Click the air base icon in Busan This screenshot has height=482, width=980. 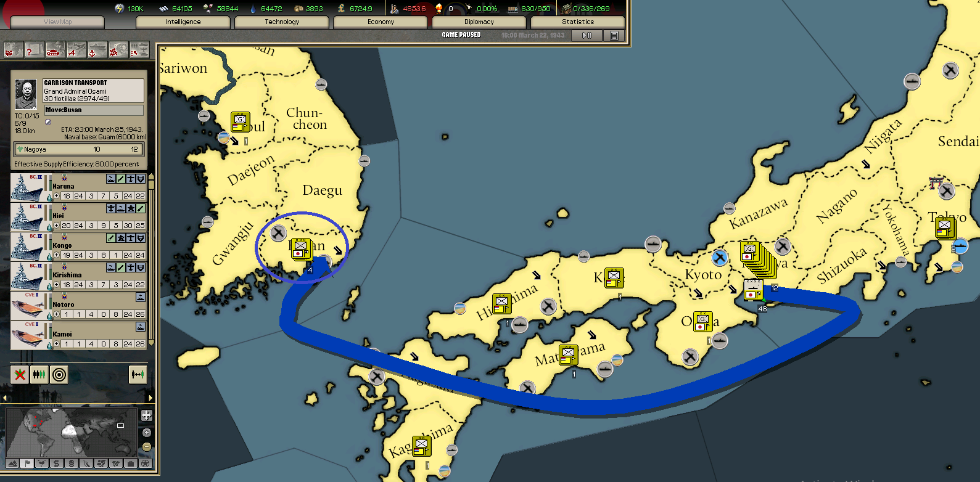279,232
